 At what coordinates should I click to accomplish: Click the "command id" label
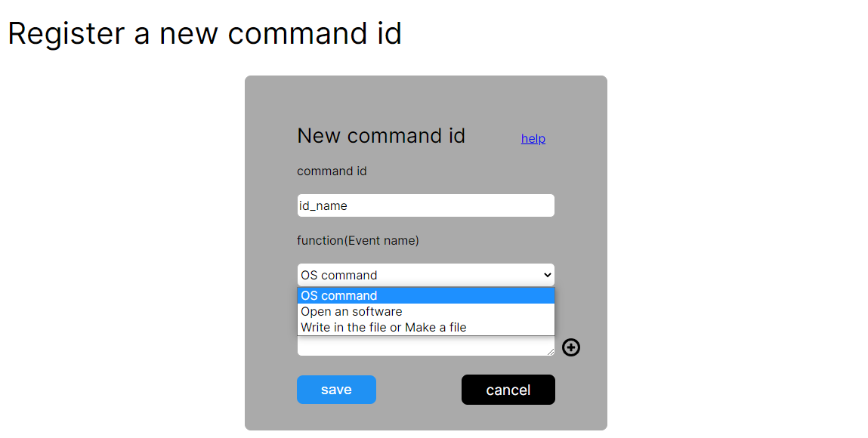[332, 171]
